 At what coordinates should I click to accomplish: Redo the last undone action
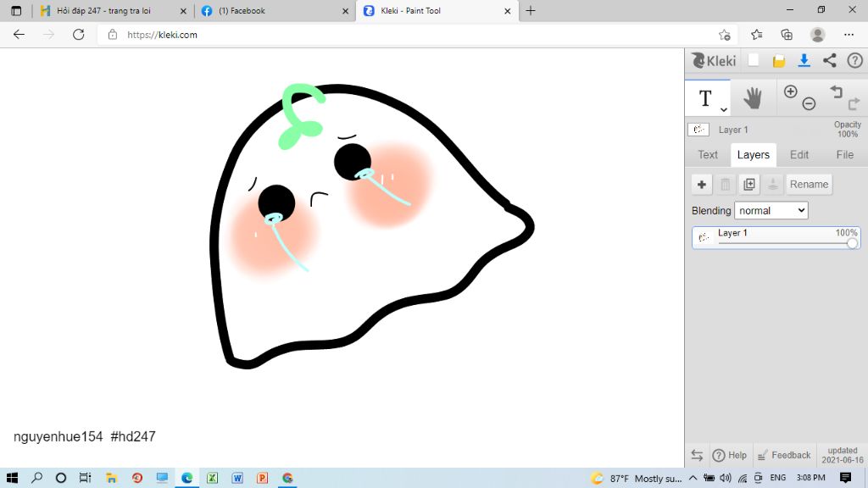coord(854,103)
